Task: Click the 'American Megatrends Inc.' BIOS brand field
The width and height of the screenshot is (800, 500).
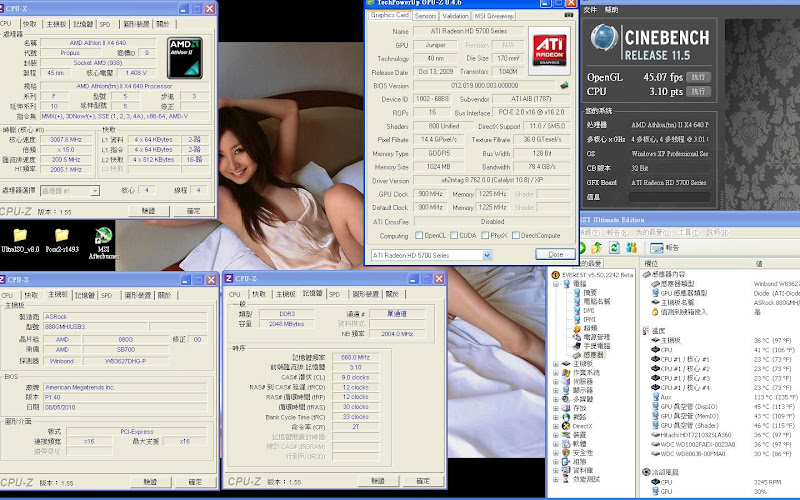Action: coord(125,387)
